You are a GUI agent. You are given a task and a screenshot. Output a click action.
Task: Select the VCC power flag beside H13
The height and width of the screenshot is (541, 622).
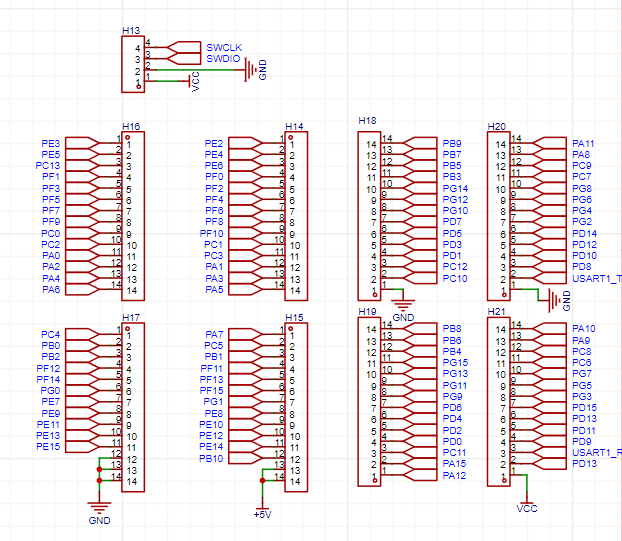(195, 86)
